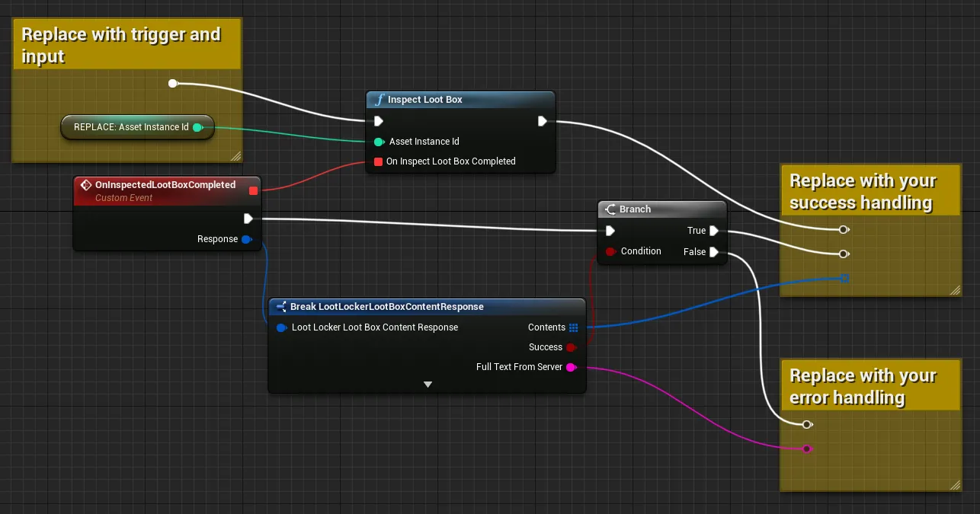This screenshot has height=514, width=980.
Task: Click the 'Custom Event' subtitle text
Action: 123,198
